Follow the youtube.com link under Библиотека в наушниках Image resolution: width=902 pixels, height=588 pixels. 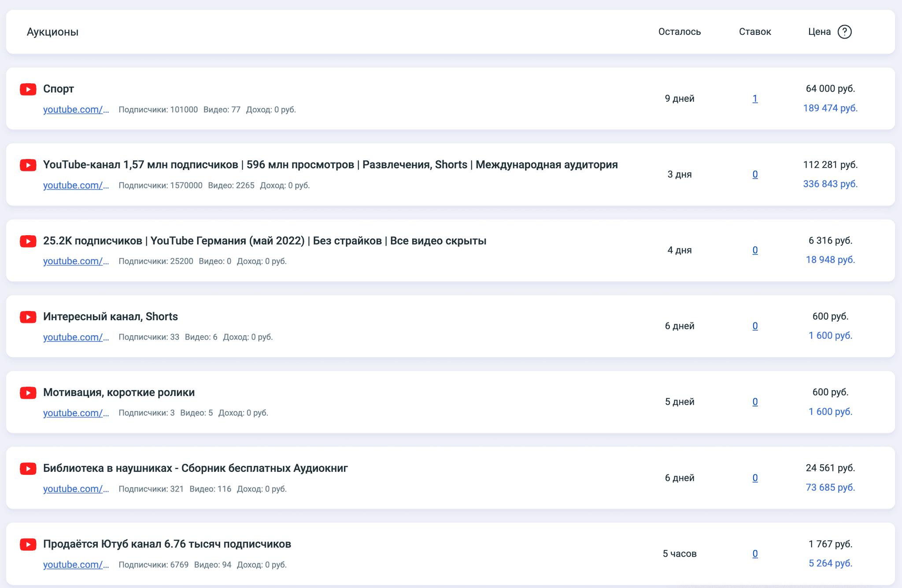click(x=76, y=488)
